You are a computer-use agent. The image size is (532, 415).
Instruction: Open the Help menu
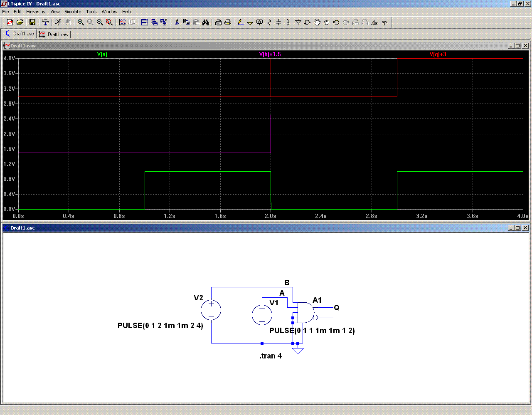[x=127, y=12]
